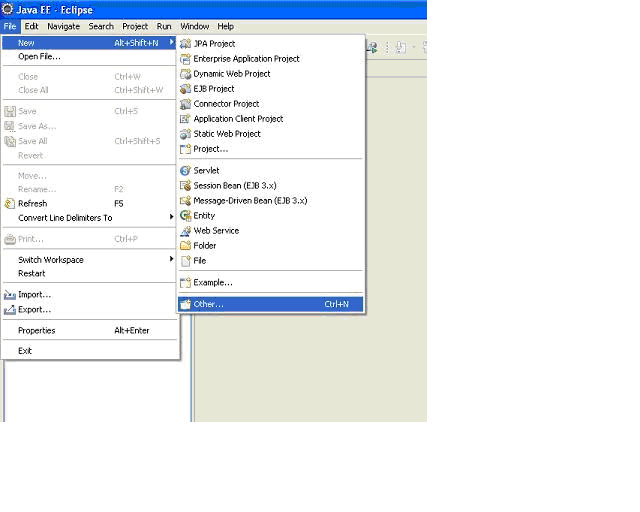The width and height of the screenshot is (640, 512).
Task: Click the Message-Driven Bean icon
Action: [x=185, y=200]
